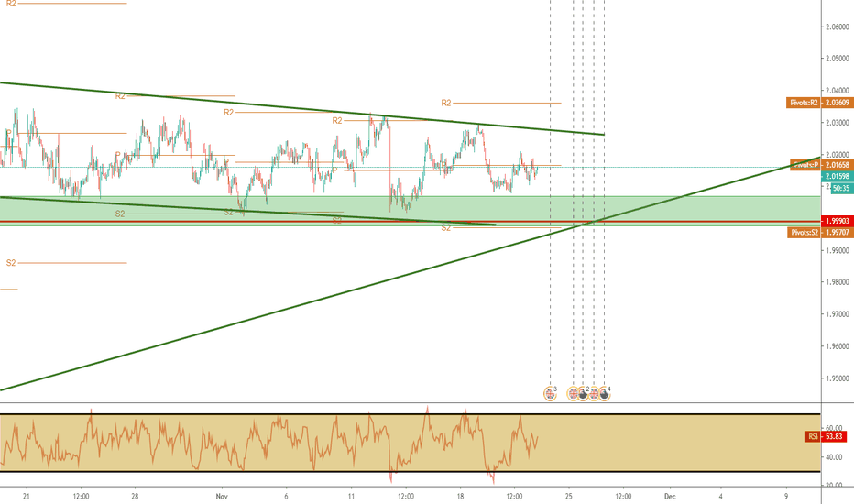
Task: Click the red 1.99903 price level label
Action: [834, 221]
